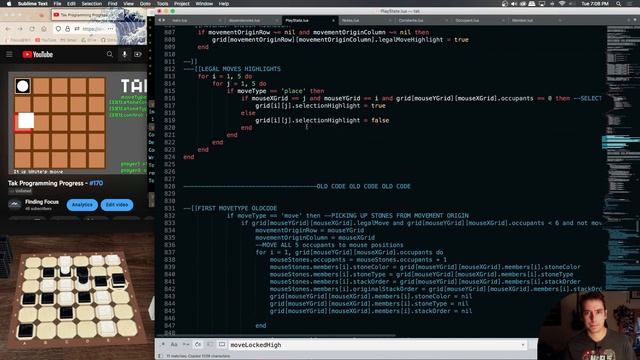Open the Project menu
640x360 pixels.
click(182, 4)
